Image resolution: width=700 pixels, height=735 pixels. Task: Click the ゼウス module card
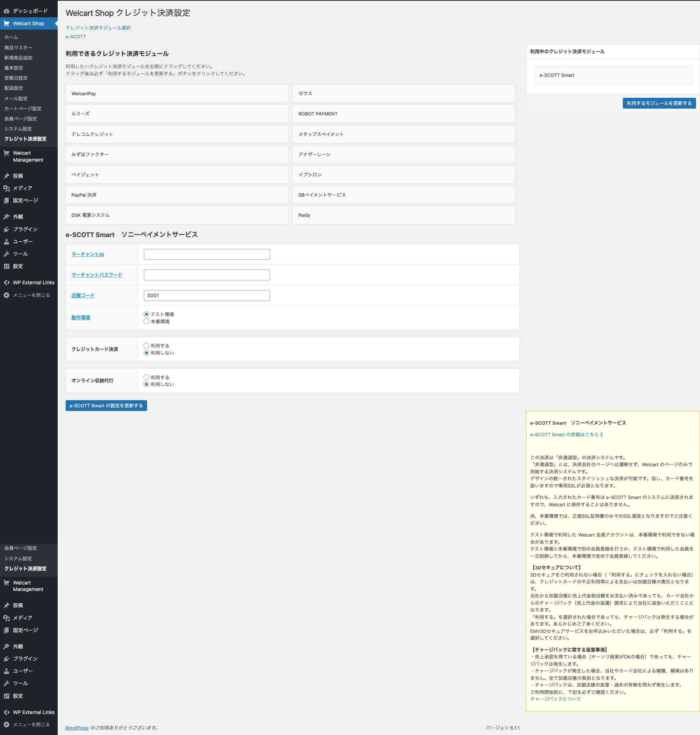pos(404,94)
